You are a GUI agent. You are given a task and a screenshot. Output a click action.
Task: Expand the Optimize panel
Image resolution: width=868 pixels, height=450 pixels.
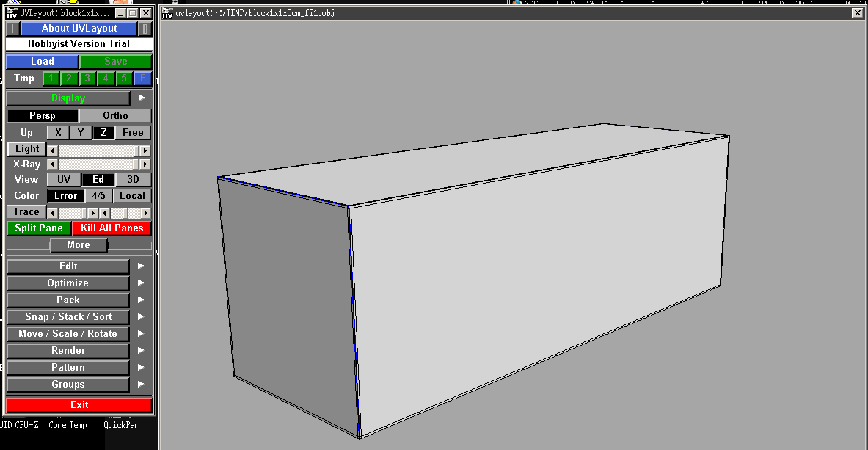coord(68,283)
